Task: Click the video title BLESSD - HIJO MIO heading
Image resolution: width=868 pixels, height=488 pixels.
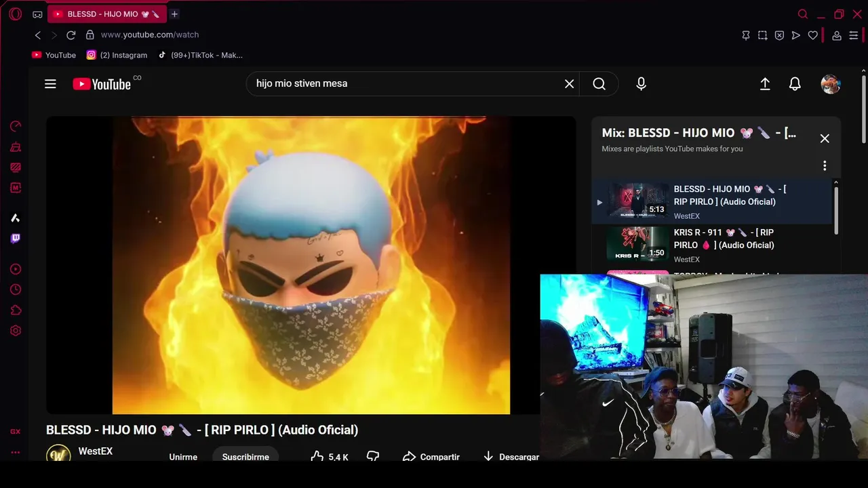Action: coord(202,430)
